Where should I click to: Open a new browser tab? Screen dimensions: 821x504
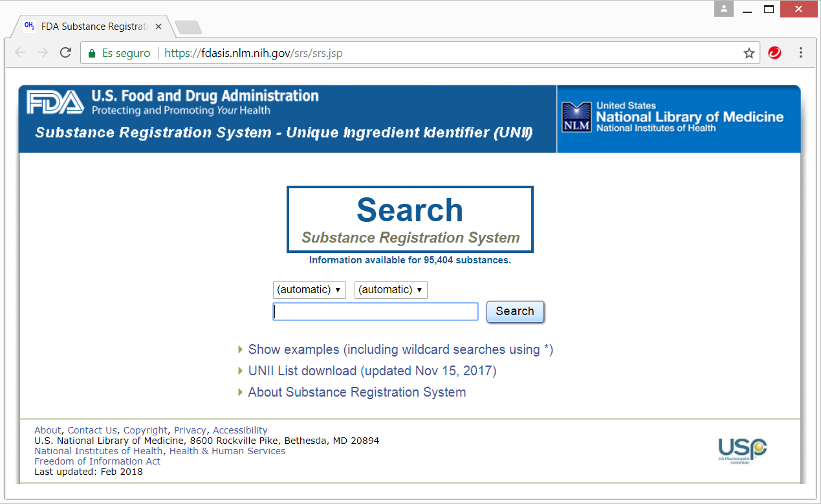(x=188, y=27)
